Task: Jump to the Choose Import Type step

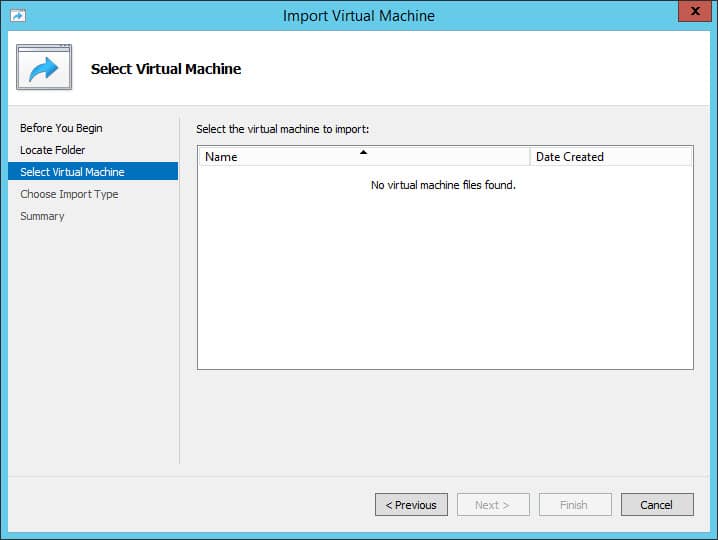Action: [x=69, y=194]
